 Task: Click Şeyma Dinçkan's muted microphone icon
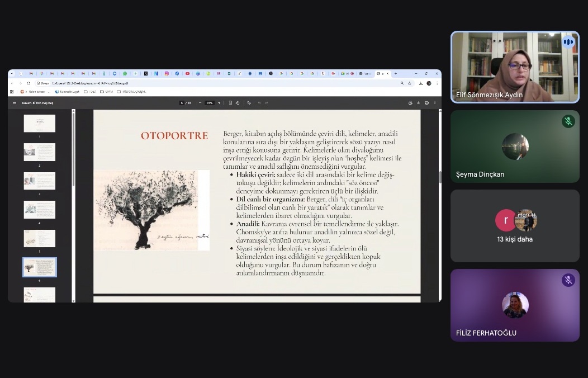point(568,121)
